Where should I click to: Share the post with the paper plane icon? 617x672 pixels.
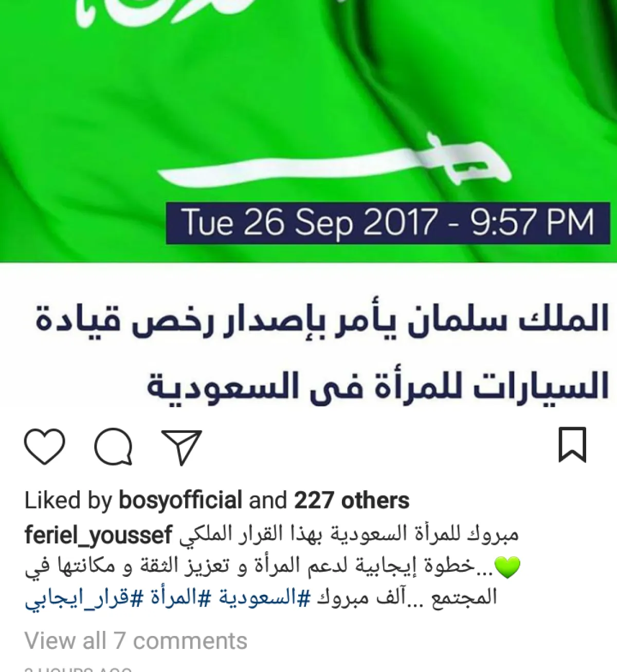182,447
